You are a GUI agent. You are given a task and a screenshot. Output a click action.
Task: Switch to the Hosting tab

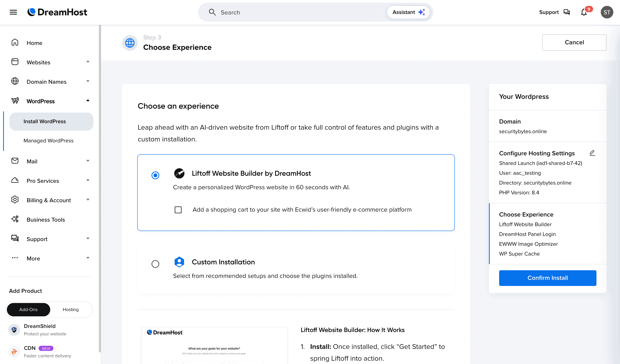pos(71,309)
